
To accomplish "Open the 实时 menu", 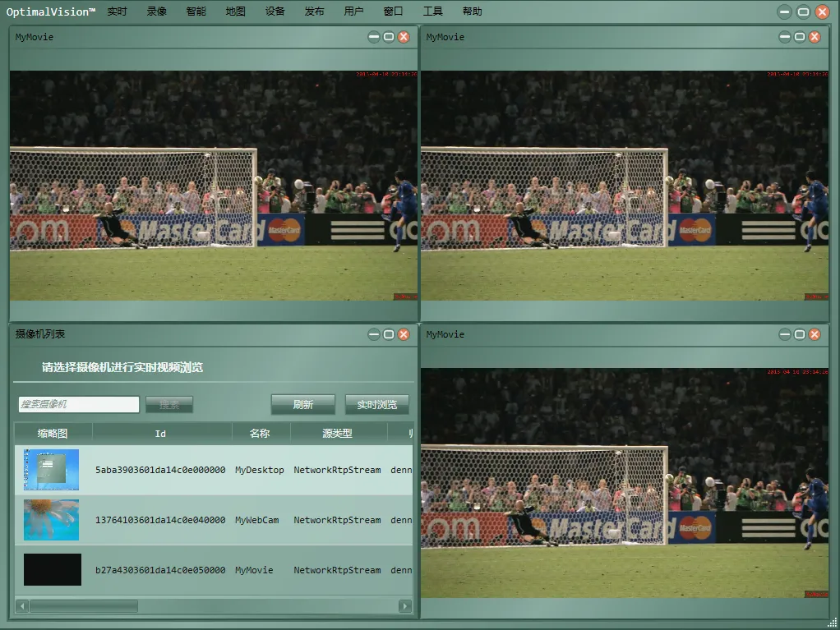I will pos(117,11).
